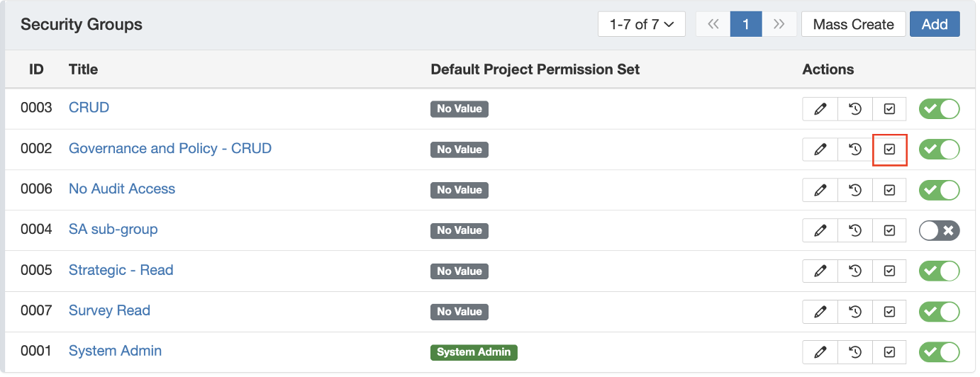
Task: Click the pencil edit icon for CRUD
Action: click(x=820, y=109)
